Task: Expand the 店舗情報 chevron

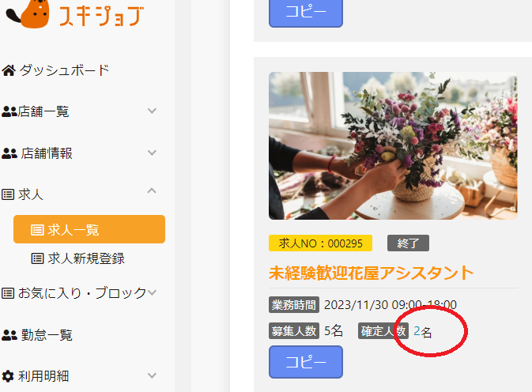Action: pos(152,153)
